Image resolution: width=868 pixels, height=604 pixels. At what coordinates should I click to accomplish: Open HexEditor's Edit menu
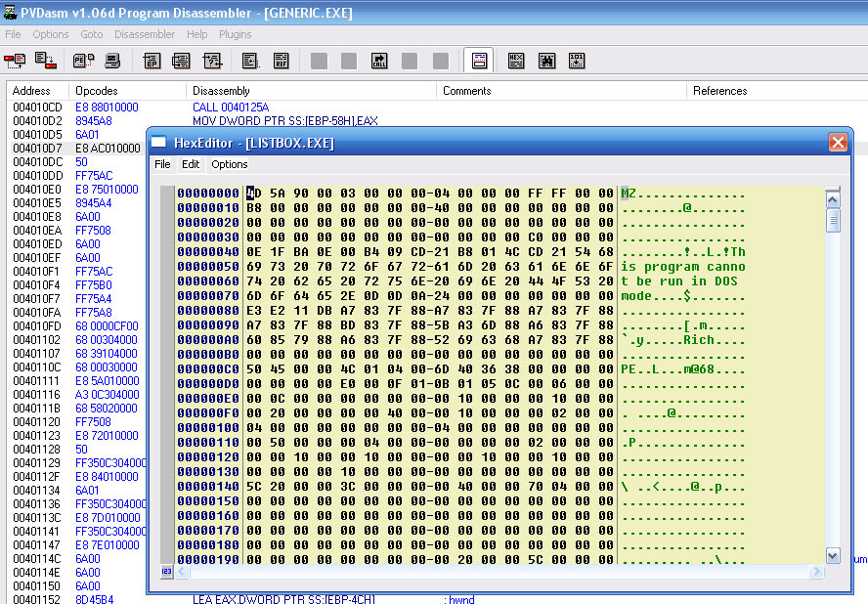[x=191, y=164]
